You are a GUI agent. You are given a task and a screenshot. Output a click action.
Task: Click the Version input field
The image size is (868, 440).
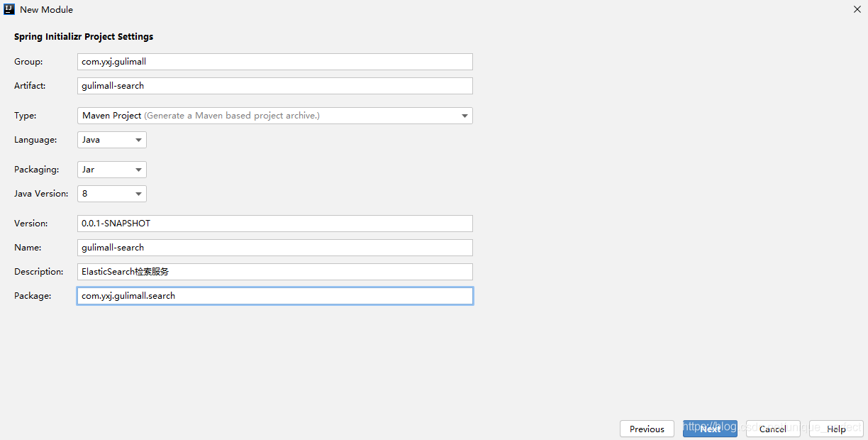[274, 224]
